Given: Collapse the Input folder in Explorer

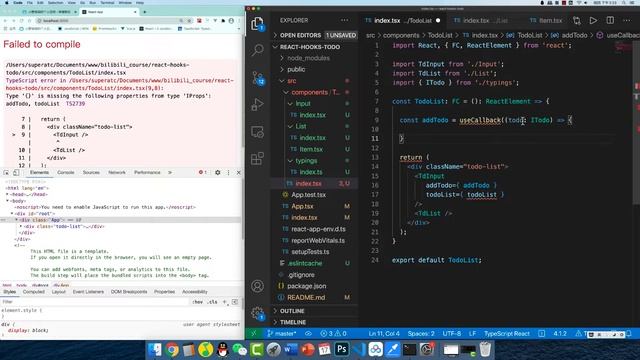Looking at the screenshot, I should point(315,104).
